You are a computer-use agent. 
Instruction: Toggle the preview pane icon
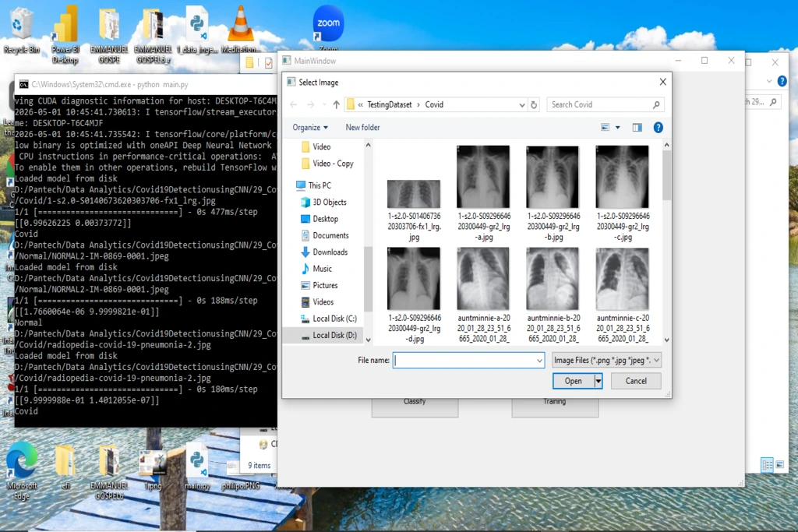[637, 128]
